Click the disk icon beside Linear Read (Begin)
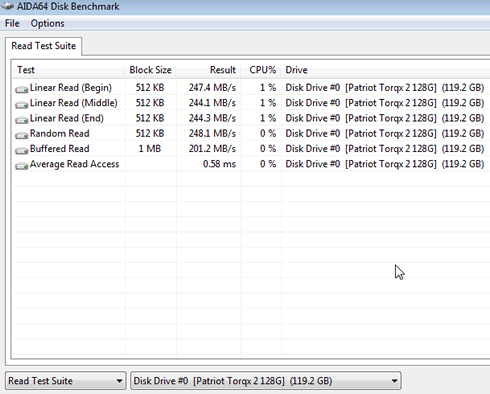The height and width of the screenshot is (394, 490). click(22, 89)
